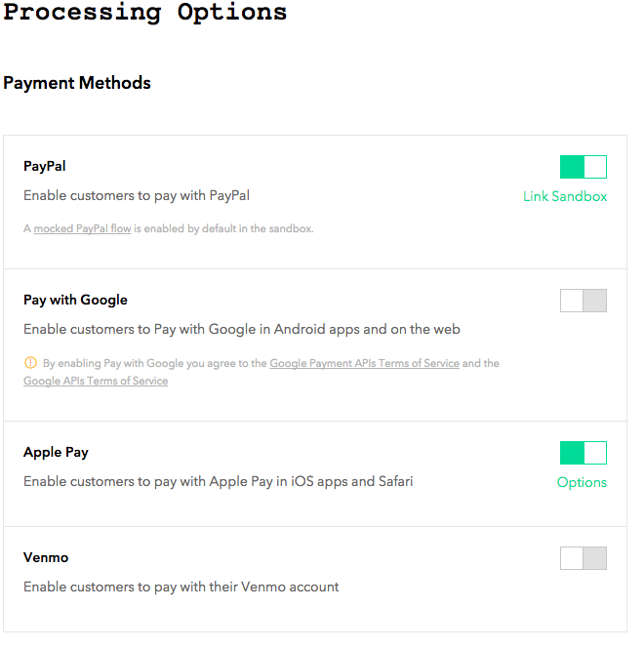Enable the Pay with Google toggle

point(583,301)
